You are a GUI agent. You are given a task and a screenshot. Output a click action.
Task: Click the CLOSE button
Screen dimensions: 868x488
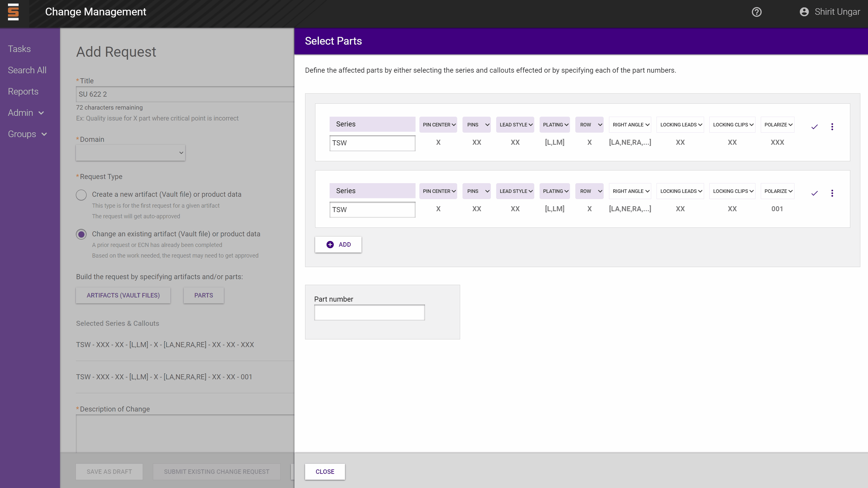click(325, 471)
